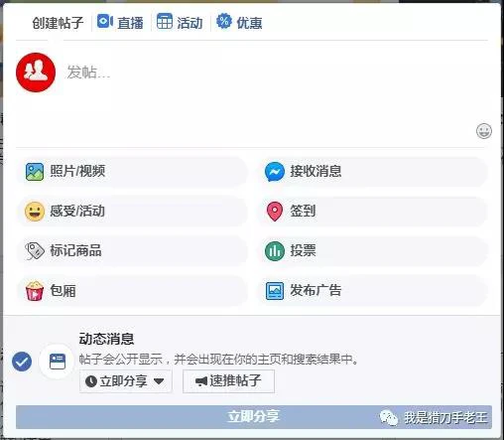The image size is (504, 440).
Task: Select the 照片/视频 option
Action: [x=132, y=172]
